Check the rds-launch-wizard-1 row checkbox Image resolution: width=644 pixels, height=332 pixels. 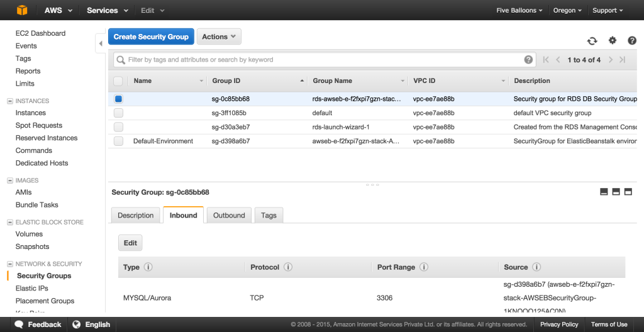tap(118, 127)
